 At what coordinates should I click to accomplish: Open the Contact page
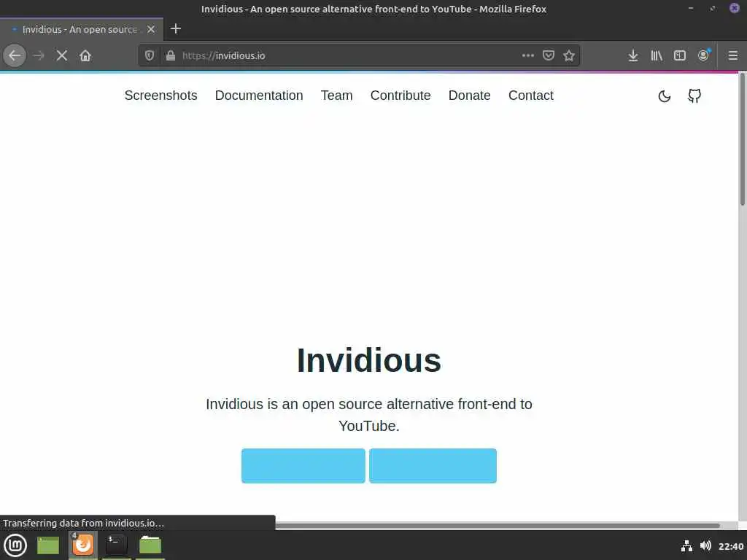531,96
